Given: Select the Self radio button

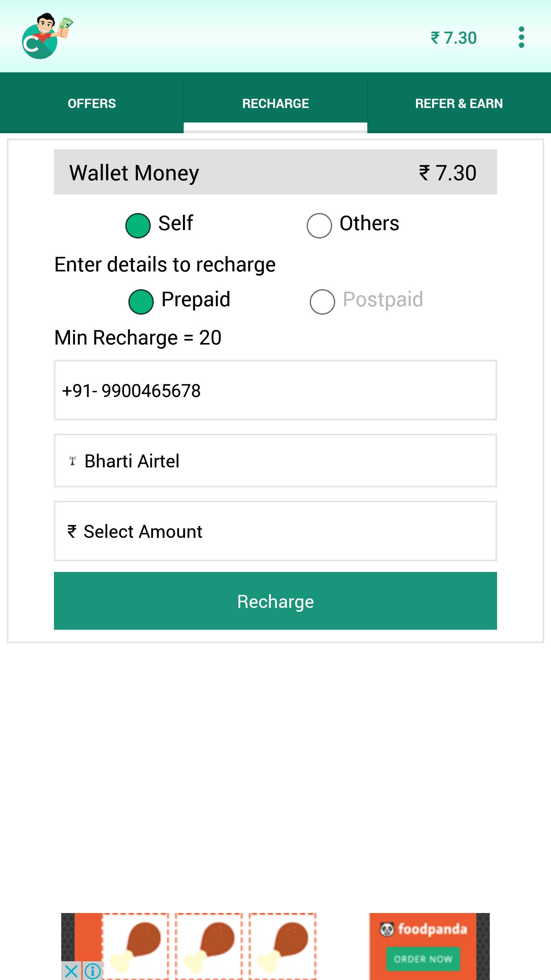Looking at the screenshot, I should [138, 225].
